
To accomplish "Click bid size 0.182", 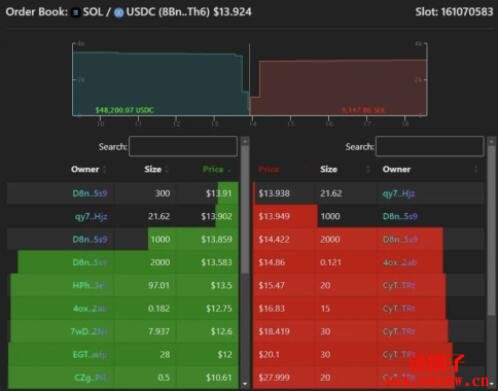I will tap(159, 308).
